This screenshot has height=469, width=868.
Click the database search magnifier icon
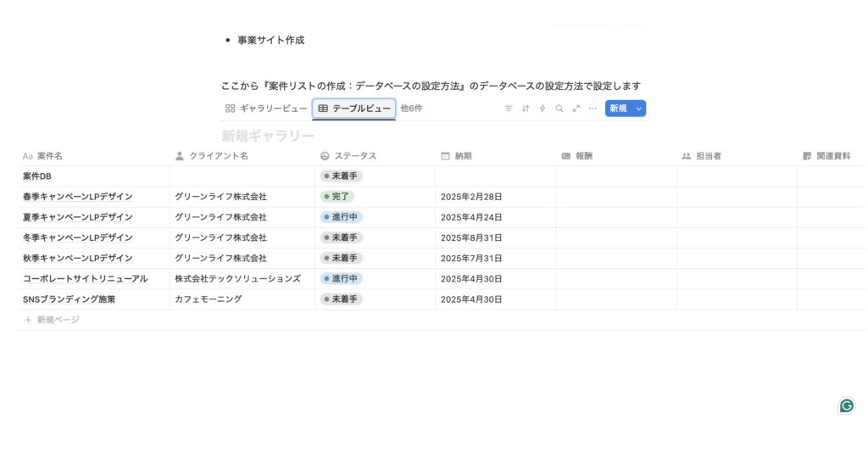coord(559,109)
